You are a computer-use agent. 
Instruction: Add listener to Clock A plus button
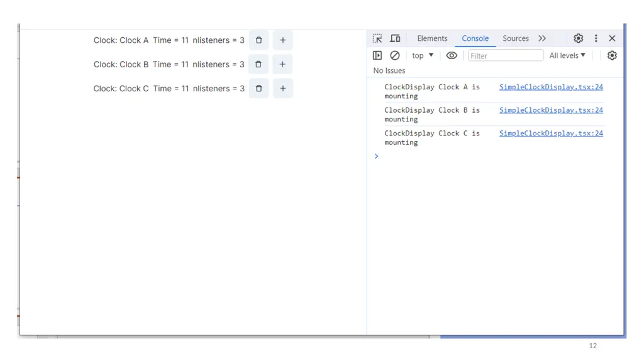click(x=282, y=40)
